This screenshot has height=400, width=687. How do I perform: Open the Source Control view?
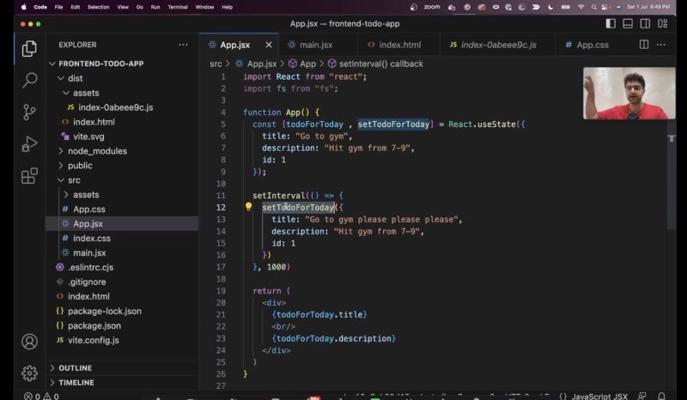29,112
